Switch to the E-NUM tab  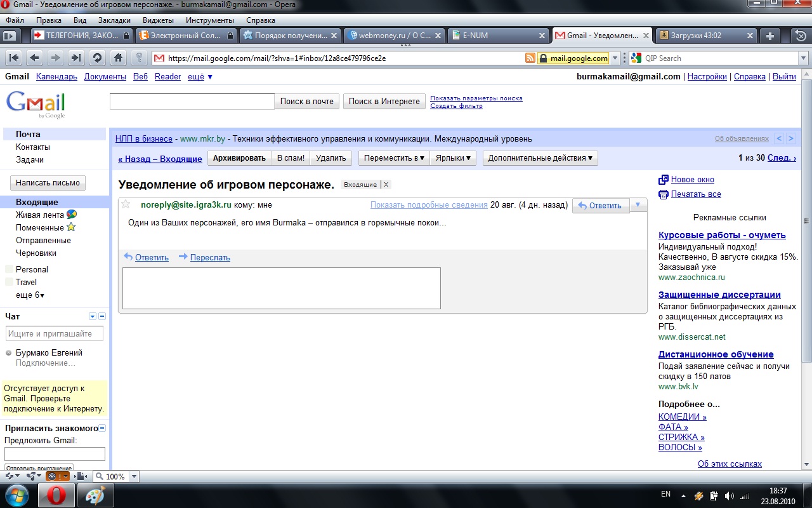click(499, 36)
